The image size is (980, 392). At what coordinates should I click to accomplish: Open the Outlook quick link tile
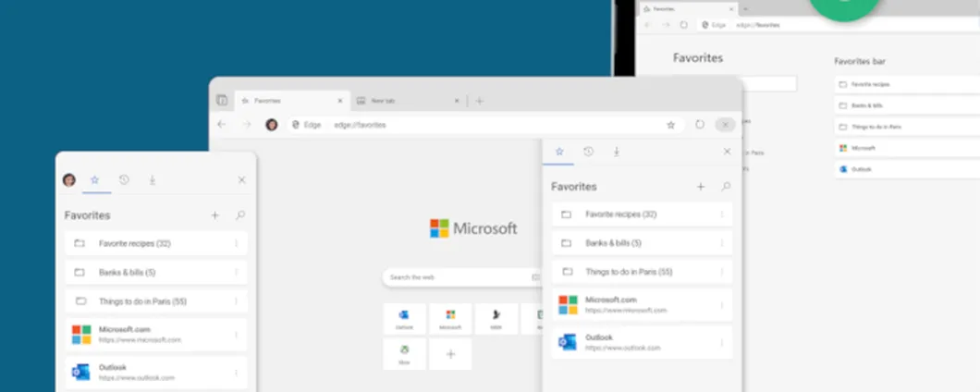coord(404,319)
